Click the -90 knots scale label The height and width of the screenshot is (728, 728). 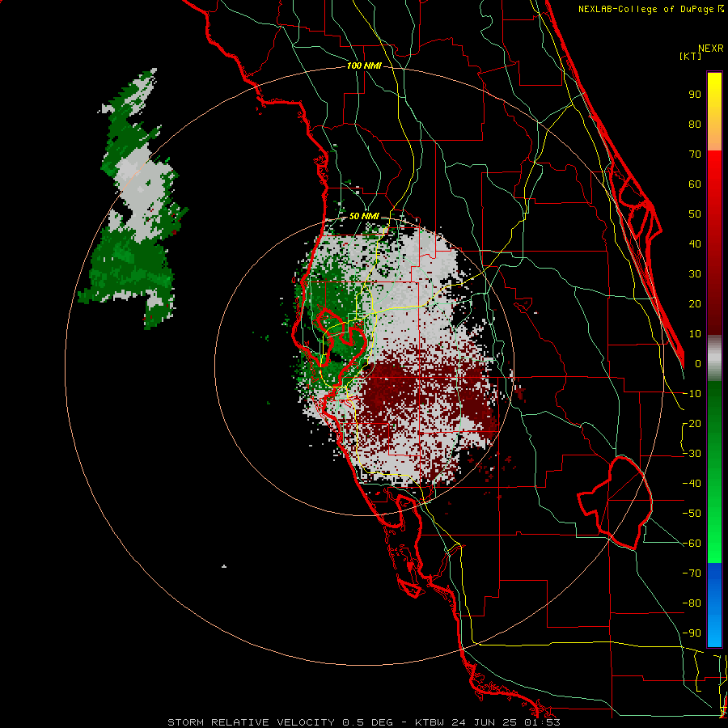pyautogui.click(x=692, y=633)
